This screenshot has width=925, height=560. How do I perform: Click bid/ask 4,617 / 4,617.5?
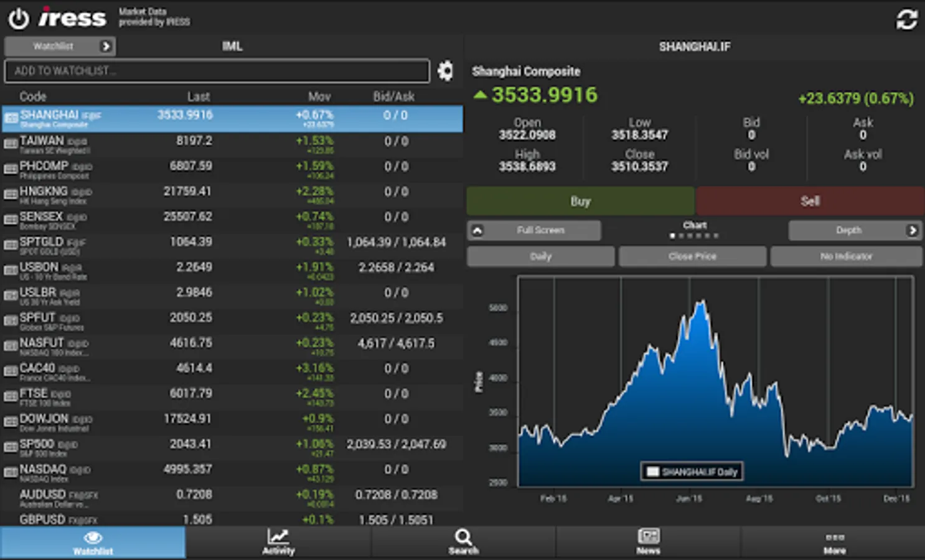point(397,343)
